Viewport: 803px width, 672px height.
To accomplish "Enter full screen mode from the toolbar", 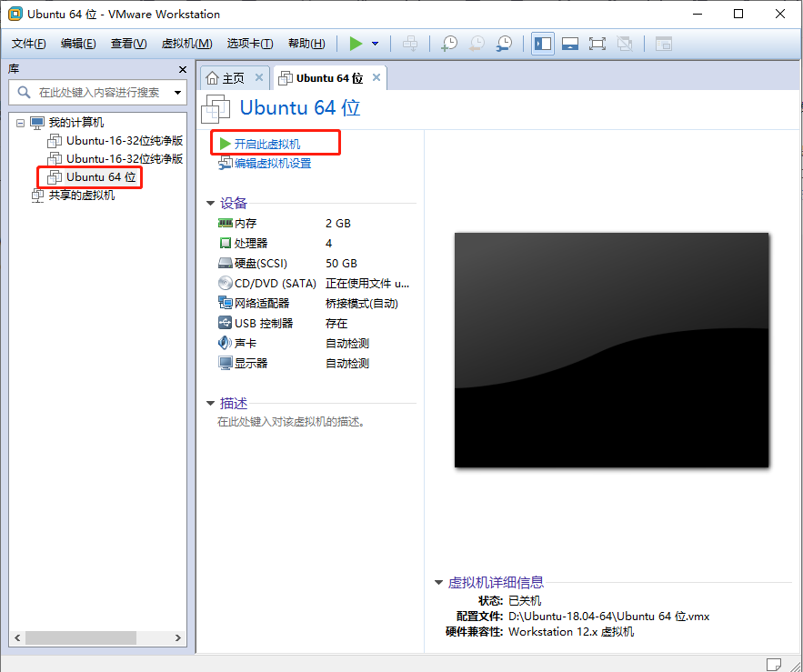I will point(597,43).
